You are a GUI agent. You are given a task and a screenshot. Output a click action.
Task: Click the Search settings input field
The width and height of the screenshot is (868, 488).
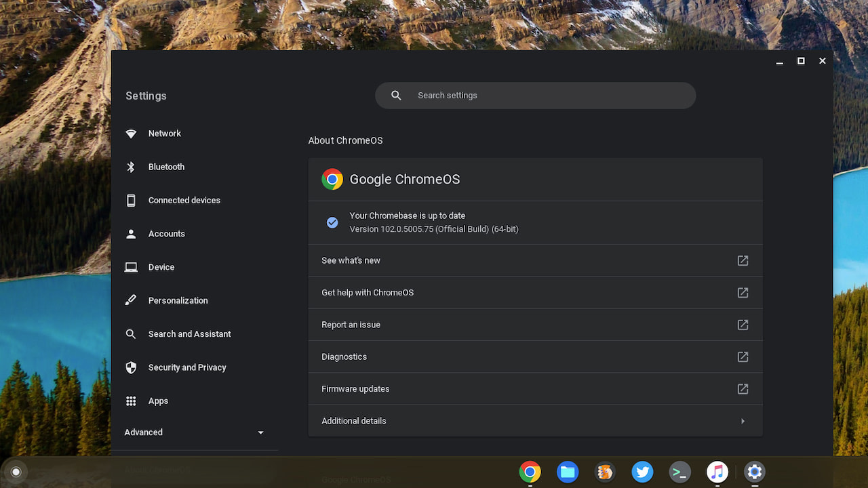click(535, 96)
